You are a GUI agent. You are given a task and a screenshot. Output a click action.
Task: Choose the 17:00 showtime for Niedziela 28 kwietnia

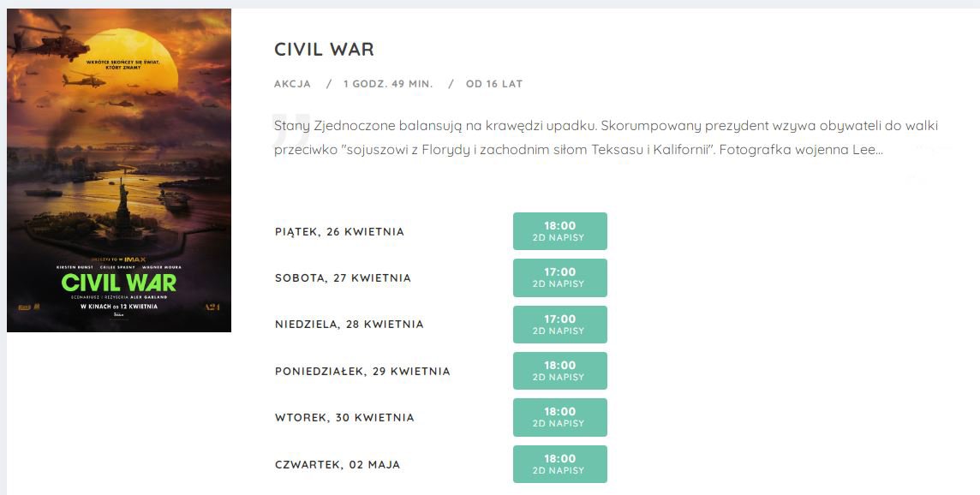pyautogui.click(x=560, y=325)
